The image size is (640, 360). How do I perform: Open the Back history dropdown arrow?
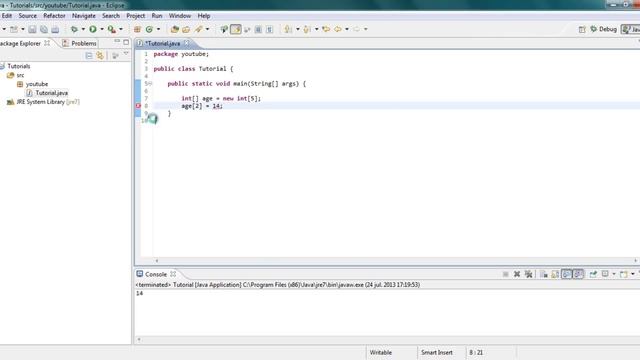347,29
